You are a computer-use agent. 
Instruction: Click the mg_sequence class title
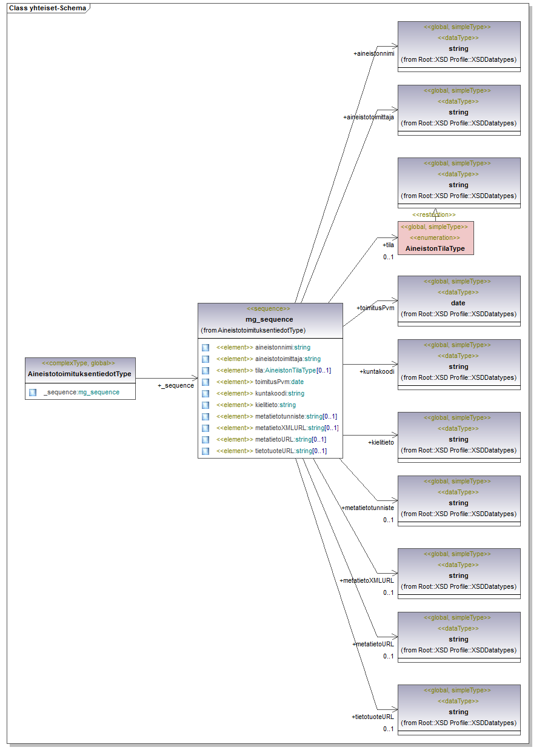(270, 319)
